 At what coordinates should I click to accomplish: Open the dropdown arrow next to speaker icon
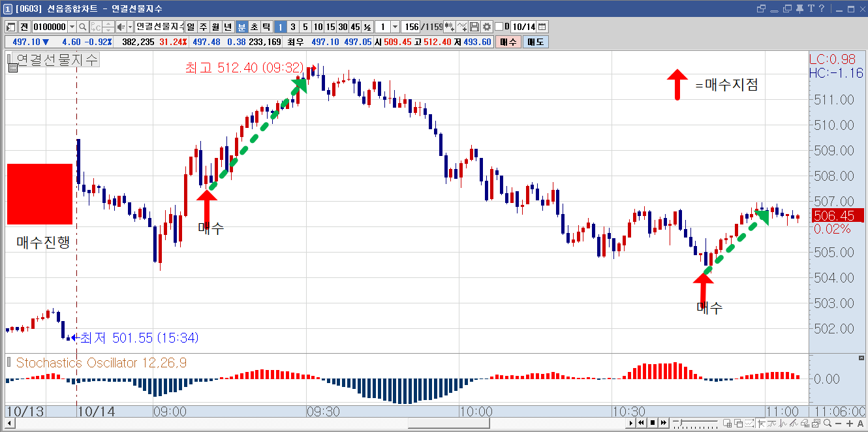click(130, 27)
